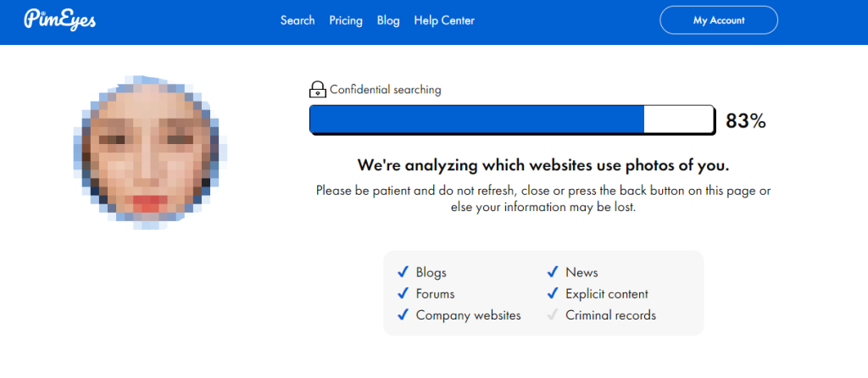Click the checkmark beside Company websites
Image resolution: width=868 pixels, height=378 pixels.
click(x=403, y=315)
